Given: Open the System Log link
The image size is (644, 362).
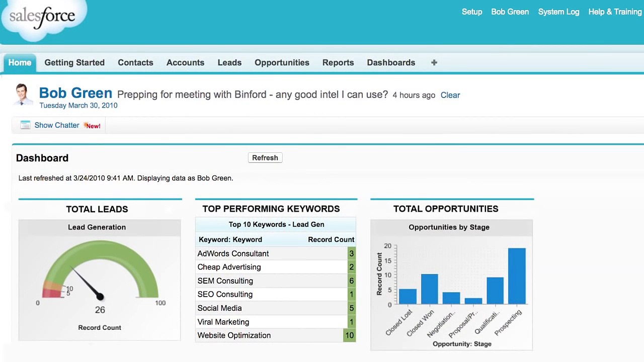Looking at the screenshot, I should pos(558,12).
